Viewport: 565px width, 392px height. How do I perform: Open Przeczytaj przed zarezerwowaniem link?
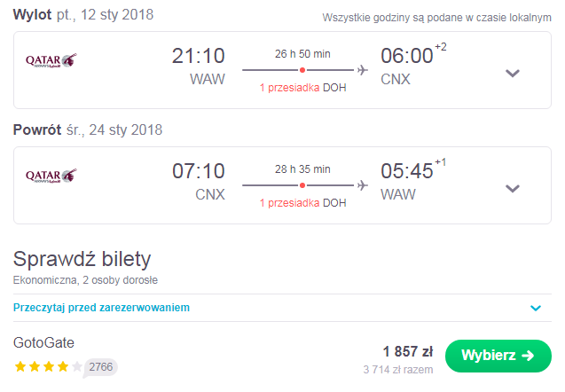click(x=101, y=308)
